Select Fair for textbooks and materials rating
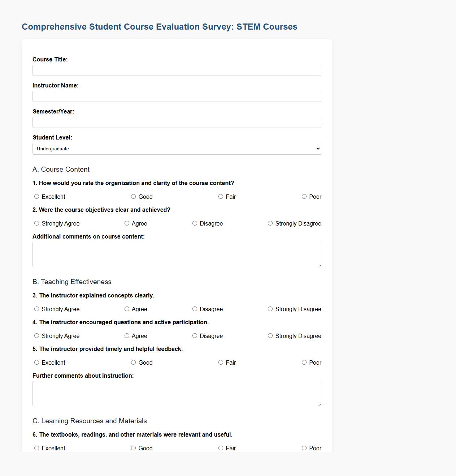 coord(220,448)
